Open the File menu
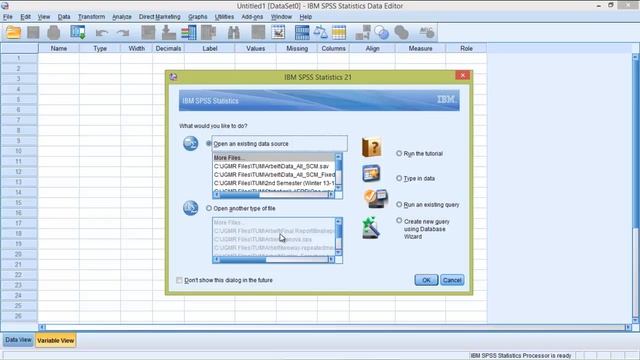Image resolution: width=640 pixels, height=360 pixels. point(8,17)
